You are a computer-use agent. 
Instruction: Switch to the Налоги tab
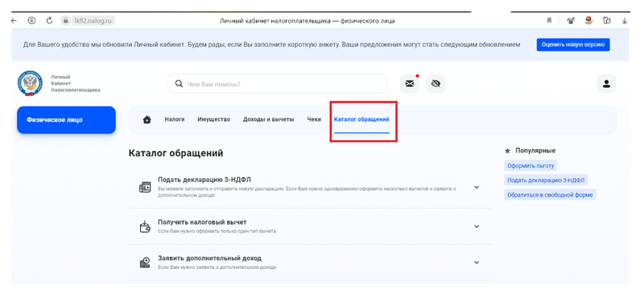(x=175, y=120)
